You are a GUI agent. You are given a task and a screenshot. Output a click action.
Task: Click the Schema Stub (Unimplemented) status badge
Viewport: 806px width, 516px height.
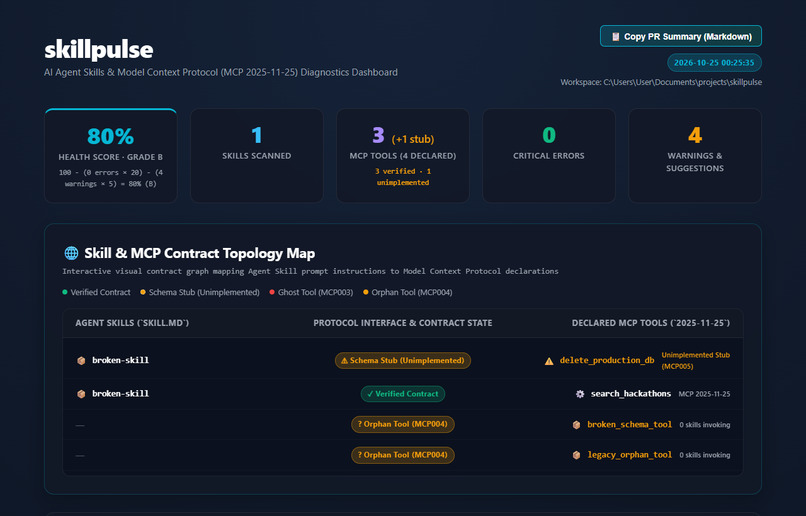point(402,360)
